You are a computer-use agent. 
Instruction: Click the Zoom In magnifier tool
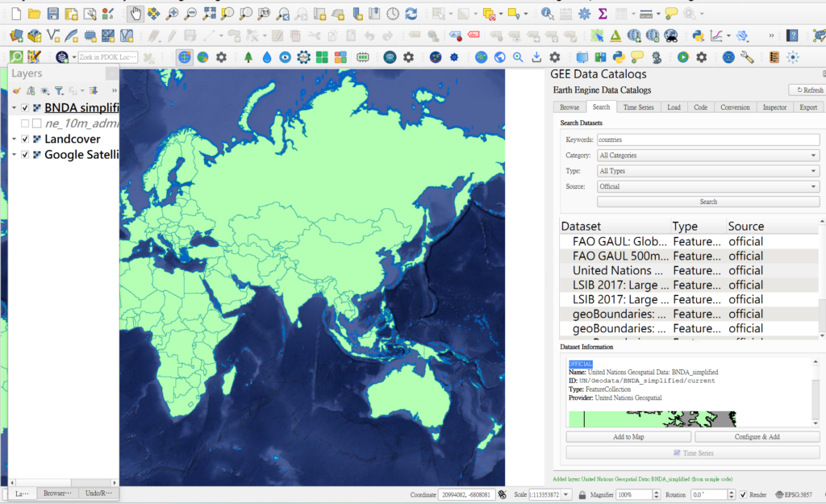pyautogui.click(x=173, y=14)
